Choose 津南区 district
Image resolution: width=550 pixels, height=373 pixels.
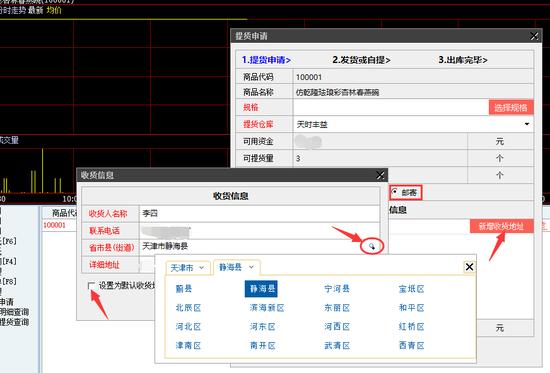click(188, 346)
